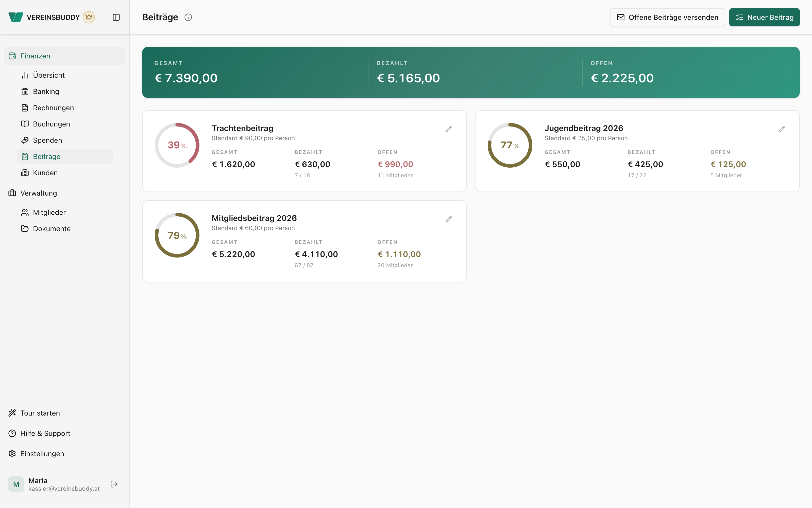The image size is (812, 508).
Task: Click the 39% progress ring of Trachtenbeitrag
Action: (177, 145)
